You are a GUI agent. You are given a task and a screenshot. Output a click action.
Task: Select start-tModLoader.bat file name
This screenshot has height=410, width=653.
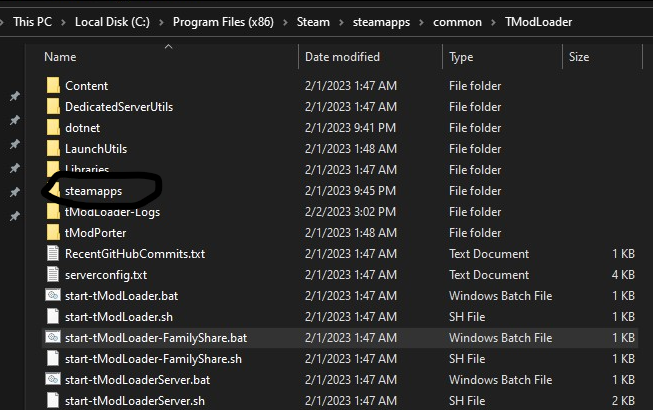coord(122,296)
